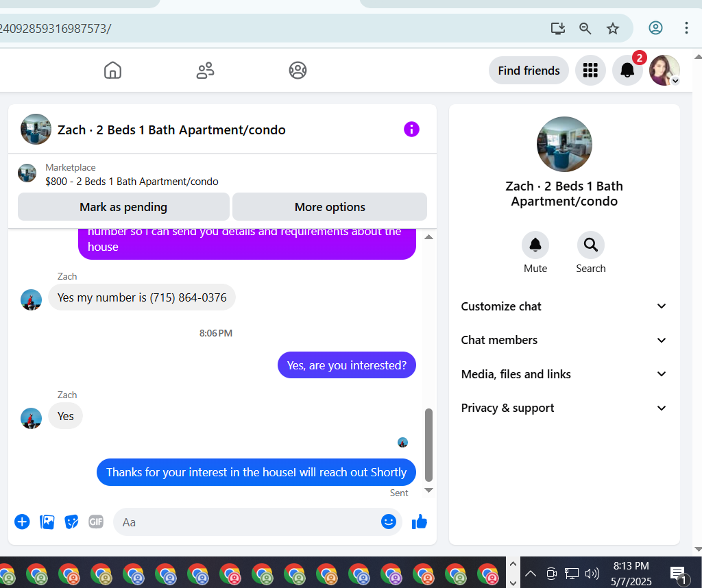
Task: Open taskbar network icon
Action: pos(571,573)
